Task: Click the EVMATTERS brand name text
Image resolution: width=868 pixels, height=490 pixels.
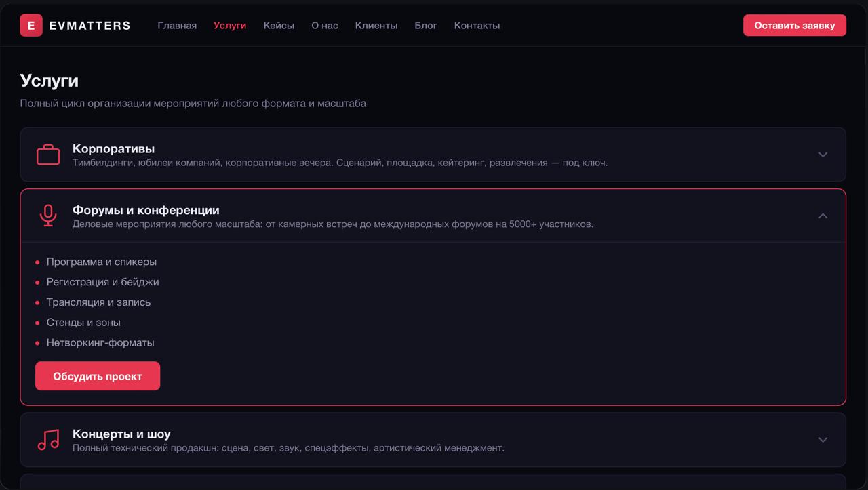Action: pos(90,26)
